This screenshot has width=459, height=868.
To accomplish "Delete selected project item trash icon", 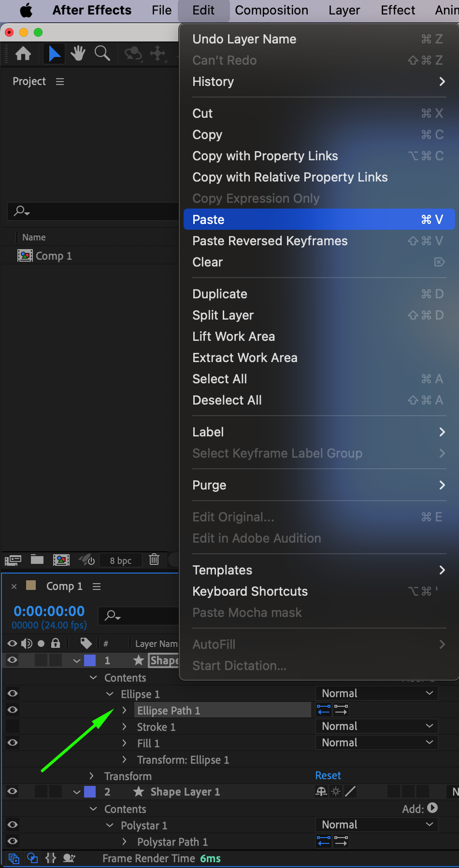I will [x=154, y=560].
